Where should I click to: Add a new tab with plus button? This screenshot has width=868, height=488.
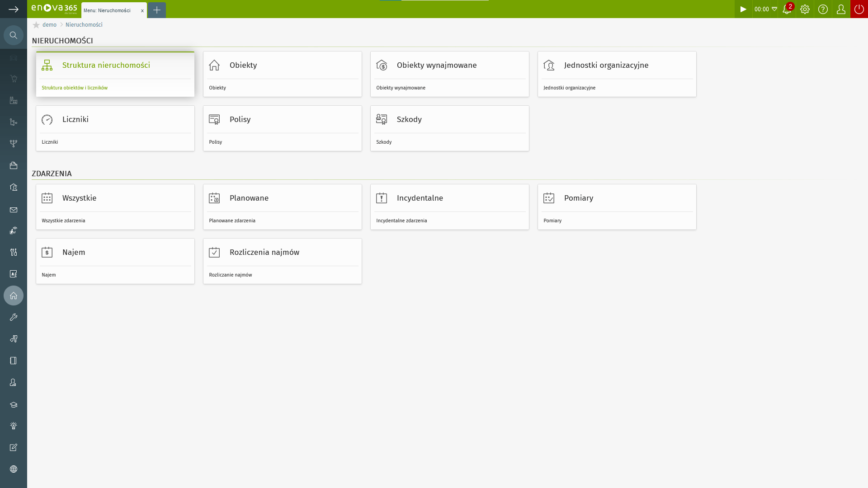(x=157, y=10)
